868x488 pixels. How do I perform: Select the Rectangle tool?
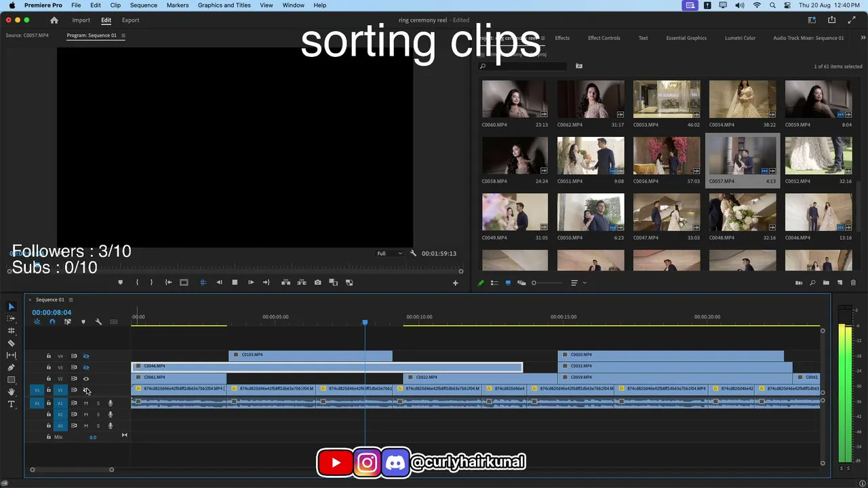pos(11,380)
